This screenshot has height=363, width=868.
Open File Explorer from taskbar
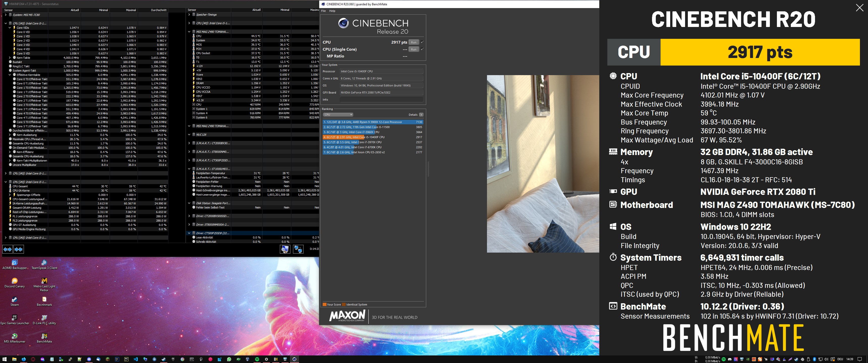(x=14, y=359)
